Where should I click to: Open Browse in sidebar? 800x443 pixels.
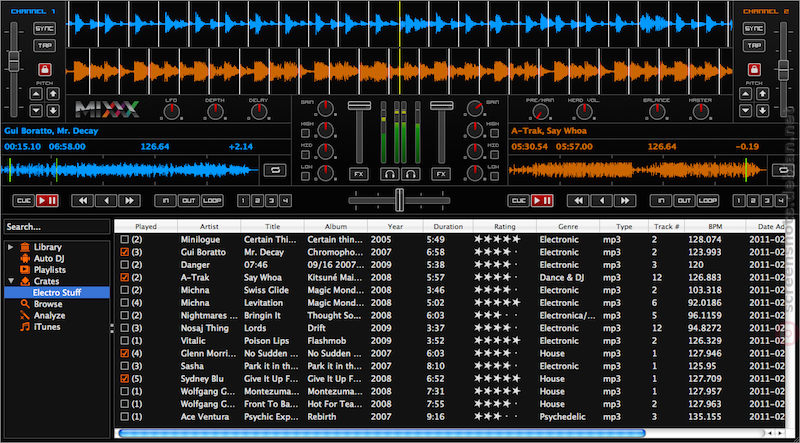pyautogui.click(x=48, y=304)
